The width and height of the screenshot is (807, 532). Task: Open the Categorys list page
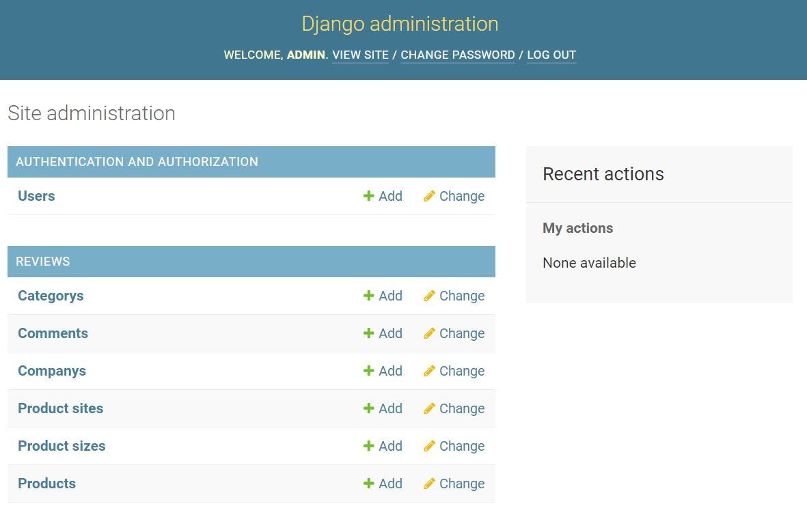pos(51,296)
